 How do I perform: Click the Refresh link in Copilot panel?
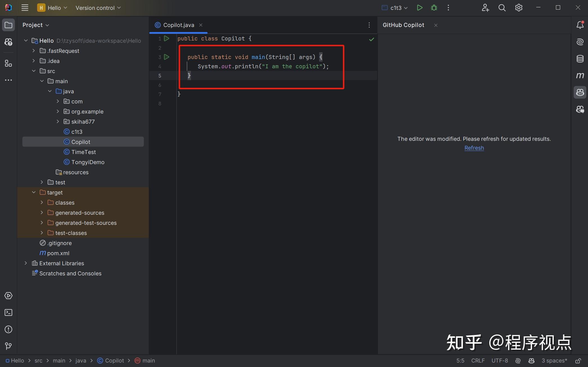[x=474, y=148]
